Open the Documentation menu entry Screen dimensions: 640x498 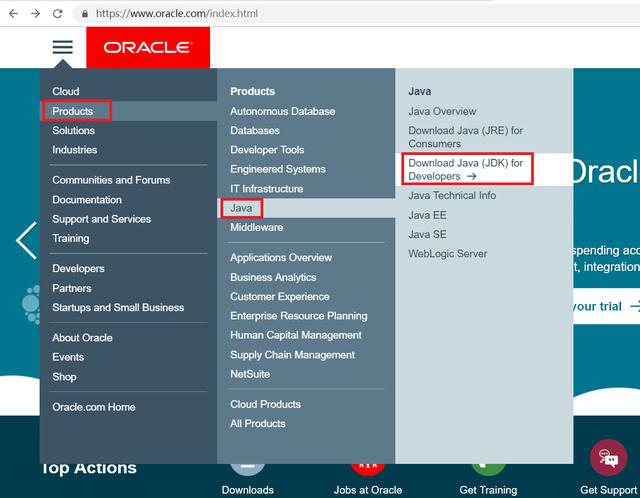coord(87,200)
